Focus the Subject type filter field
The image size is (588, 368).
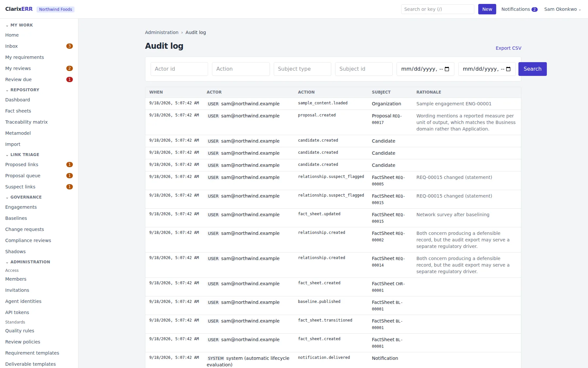coord(302,69)
